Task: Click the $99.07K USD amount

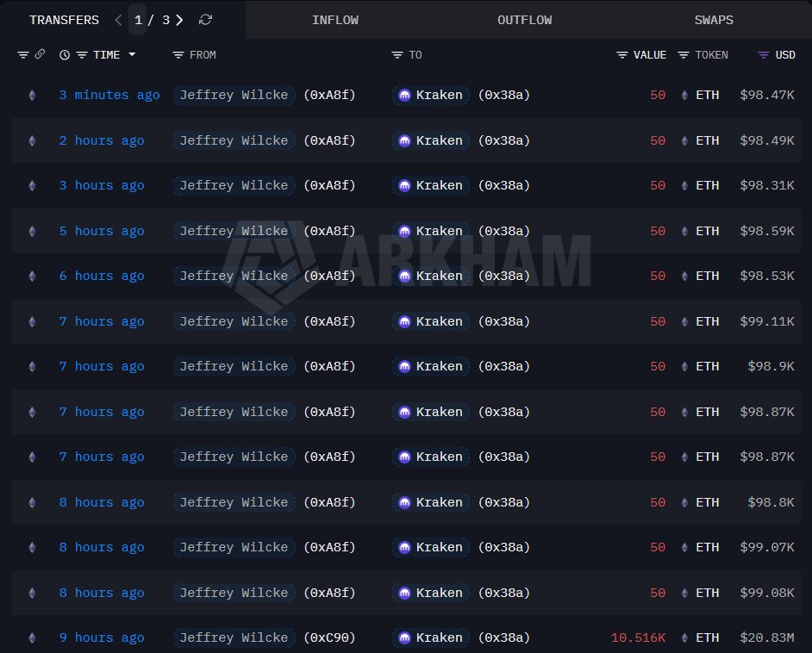Action: click(x=767, y=547)
